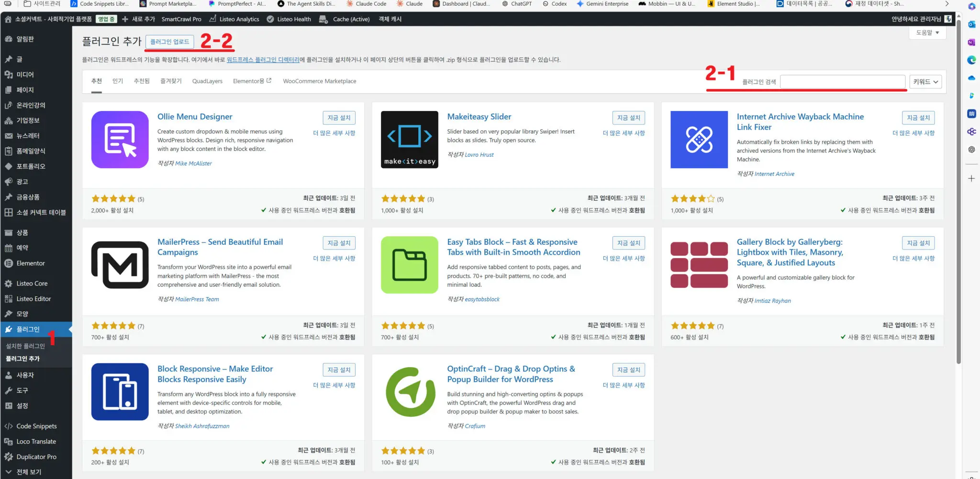Open the Elementor용 external tab
This screenshot has height=479, width=980.
tap(252, 81)
